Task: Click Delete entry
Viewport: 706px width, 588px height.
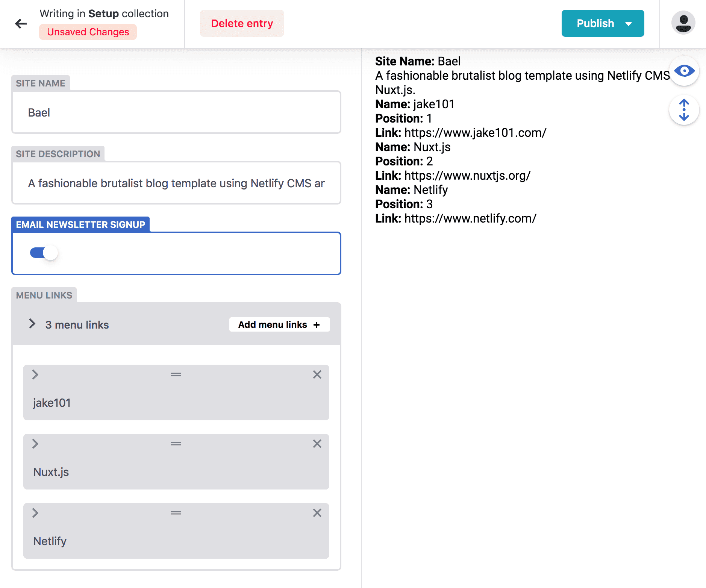Action: tap(242, 23)
